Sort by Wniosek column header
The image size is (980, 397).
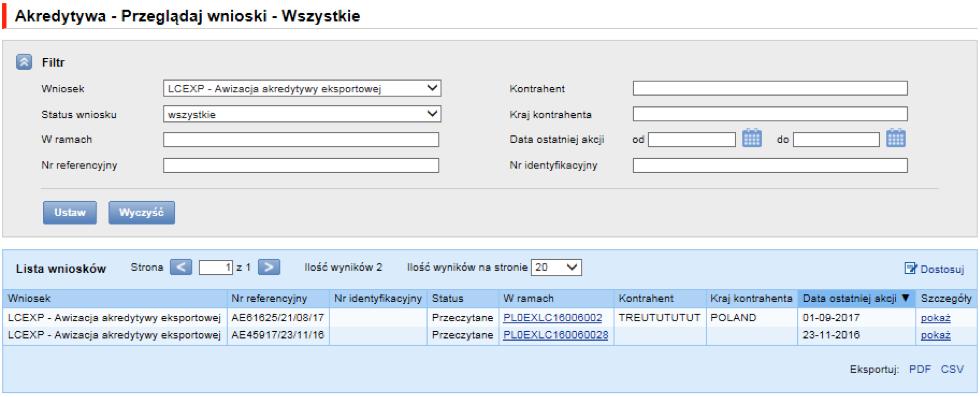pos(116,298)
